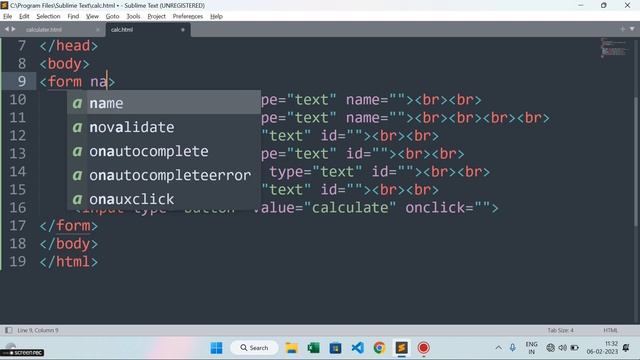Viewport: 640px width, 360px height.
Task: Open Google Chrome from taskbar
Action: 379,348
